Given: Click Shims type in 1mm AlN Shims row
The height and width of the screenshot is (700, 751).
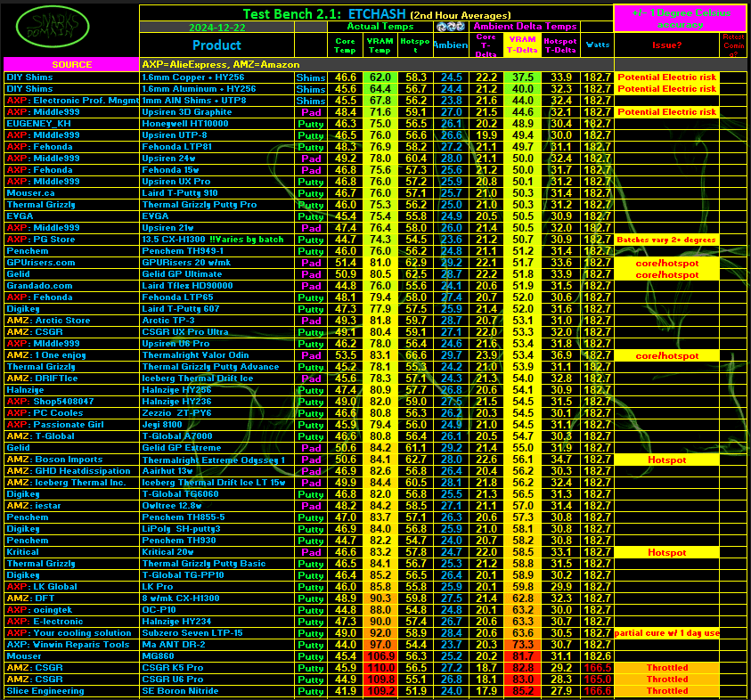Looking at the screenshot, I should (311, 101).
